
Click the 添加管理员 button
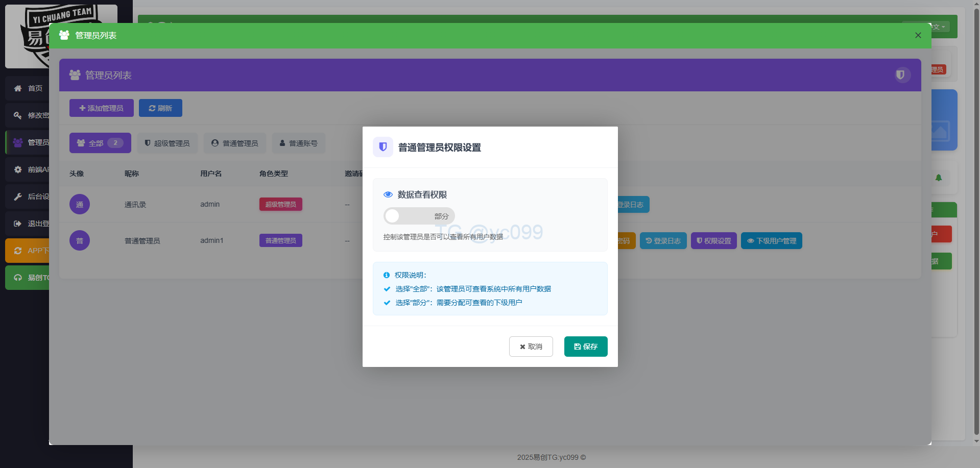[x=101, y=108]
